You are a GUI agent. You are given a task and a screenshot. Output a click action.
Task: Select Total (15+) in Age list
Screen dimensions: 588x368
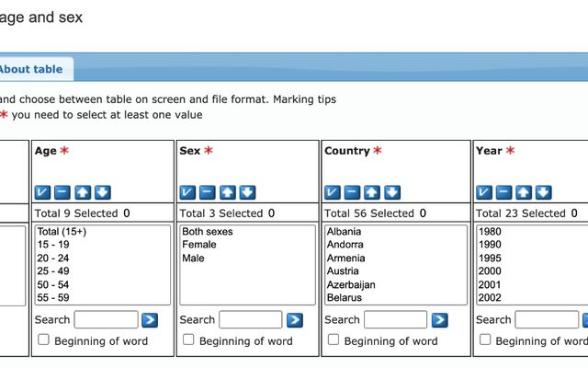coord(62,232)
